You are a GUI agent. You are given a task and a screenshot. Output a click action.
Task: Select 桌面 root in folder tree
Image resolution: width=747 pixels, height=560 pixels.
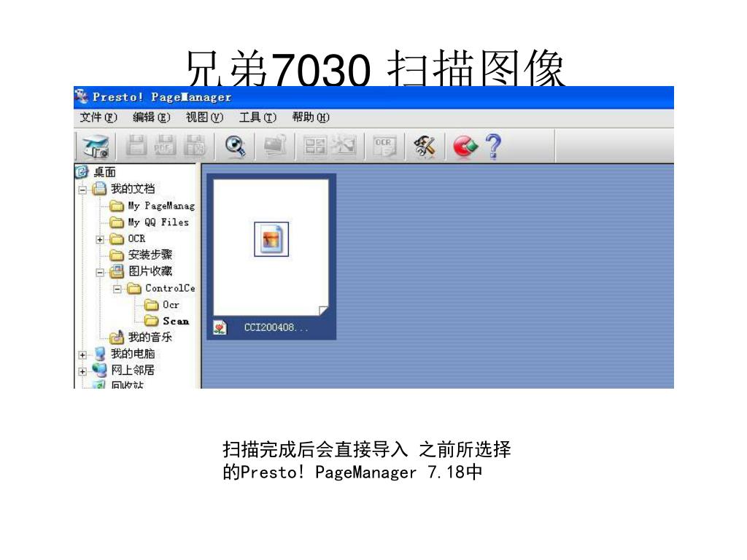pos(105,172)
